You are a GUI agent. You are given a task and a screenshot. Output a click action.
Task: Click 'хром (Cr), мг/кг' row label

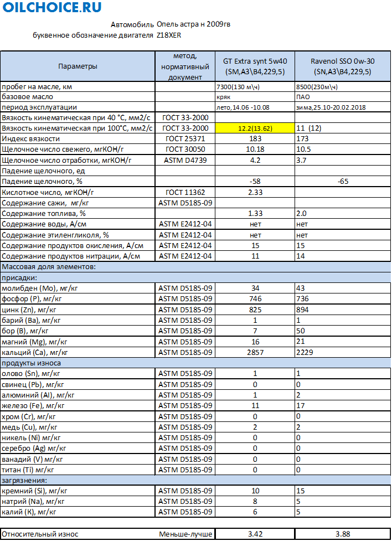point(29,416)
